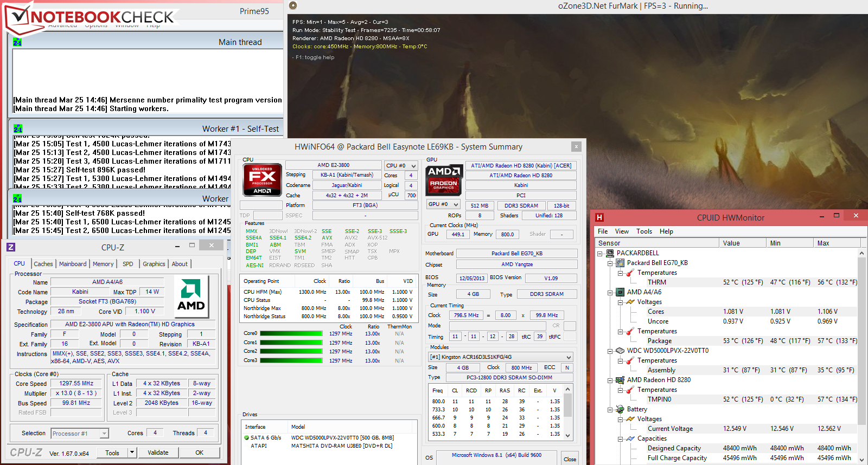Collapse the AMD A4/A6 node in HWMonitor
Screen dimensions: 868x465
pos(610,292)
